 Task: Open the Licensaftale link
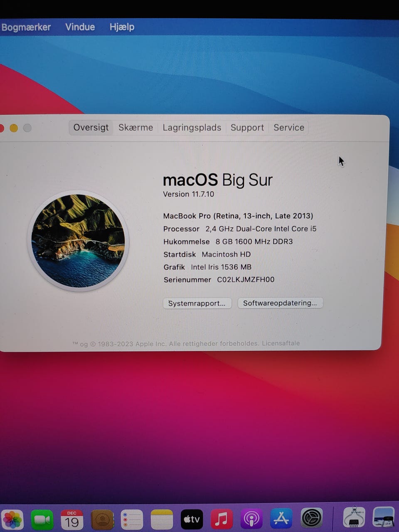281,343
